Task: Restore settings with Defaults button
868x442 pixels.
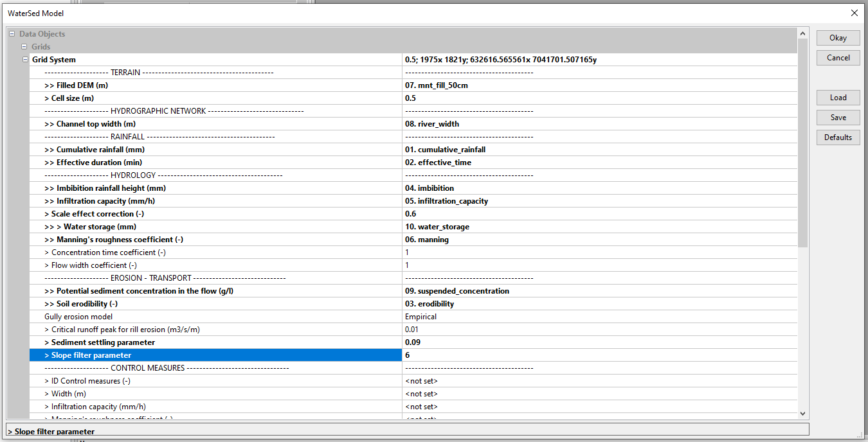Action: point(838,137)
